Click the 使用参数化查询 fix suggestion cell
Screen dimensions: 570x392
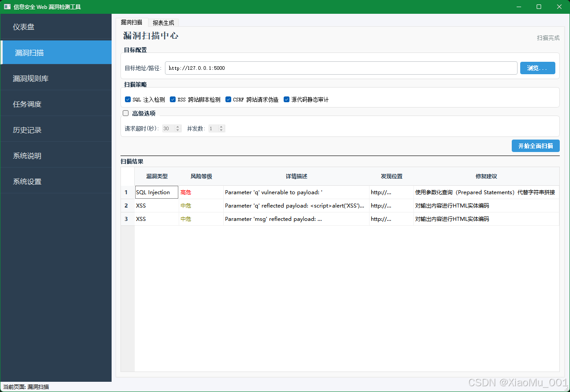pos(486,192)
